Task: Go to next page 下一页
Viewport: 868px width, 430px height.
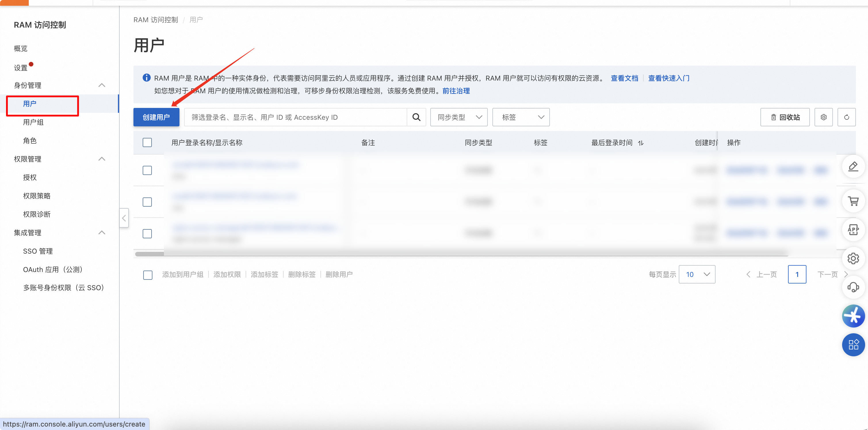Action: point(832,275)
